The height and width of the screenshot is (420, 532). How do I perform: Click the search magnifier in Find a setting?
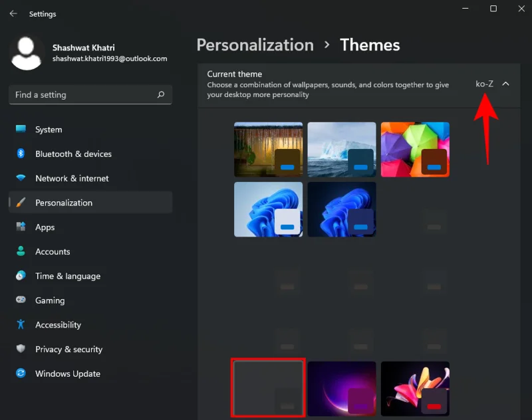(160, 95)
